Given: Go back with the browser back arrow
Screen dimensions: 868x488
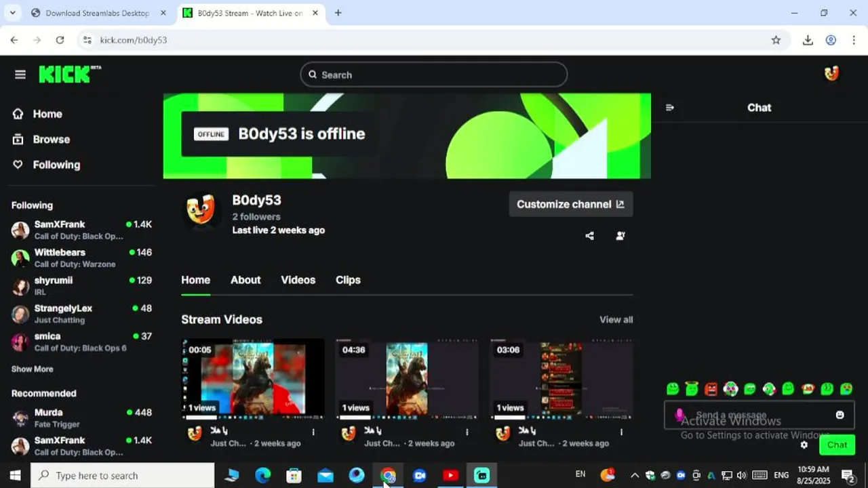Looking at the screenshot, I should coord(14,40).
